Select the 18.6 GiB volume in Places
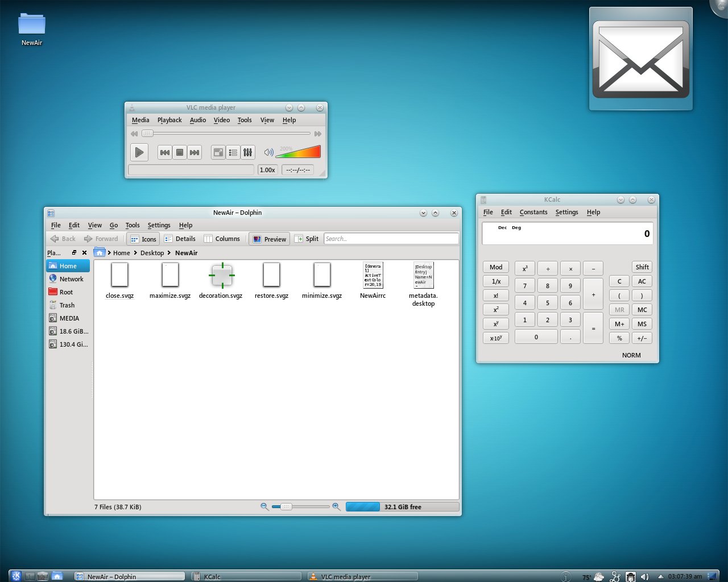 [68, 331]
